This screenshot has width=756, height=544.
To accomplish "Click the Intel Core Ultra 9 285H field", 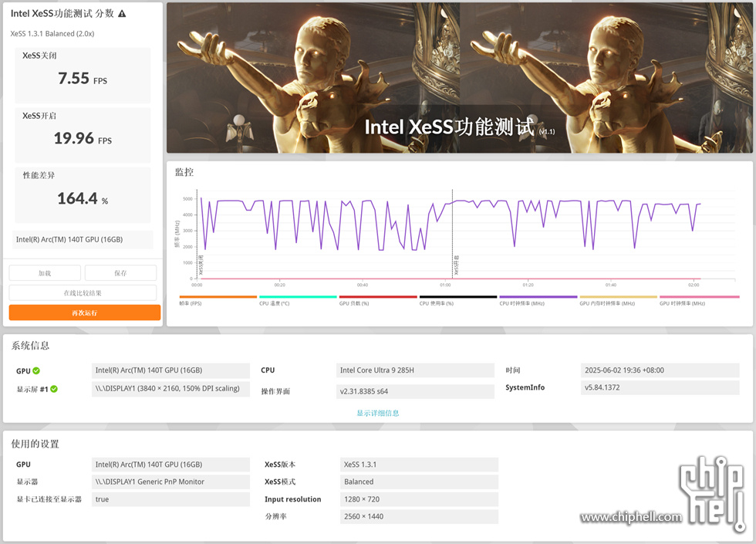I will click(x=415, y=370).
